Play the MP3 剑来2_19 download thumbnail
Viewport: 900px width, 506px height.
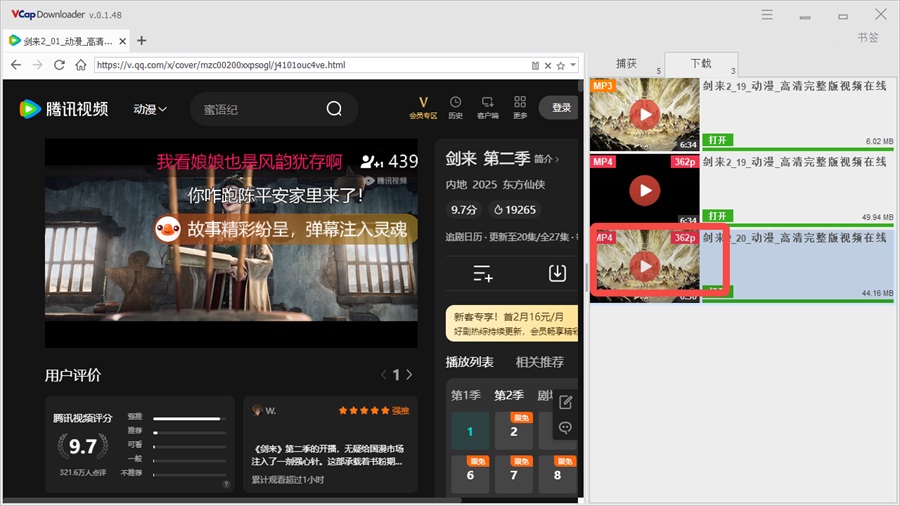(x=645, y=115)
